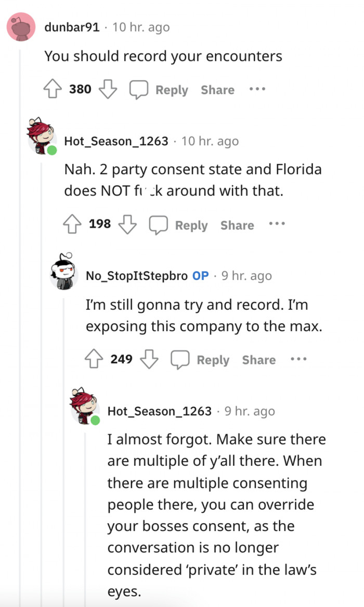Open dunbar91's user profile
The width and height of the screenshot is (364, 607).
(x=72, y=27)
